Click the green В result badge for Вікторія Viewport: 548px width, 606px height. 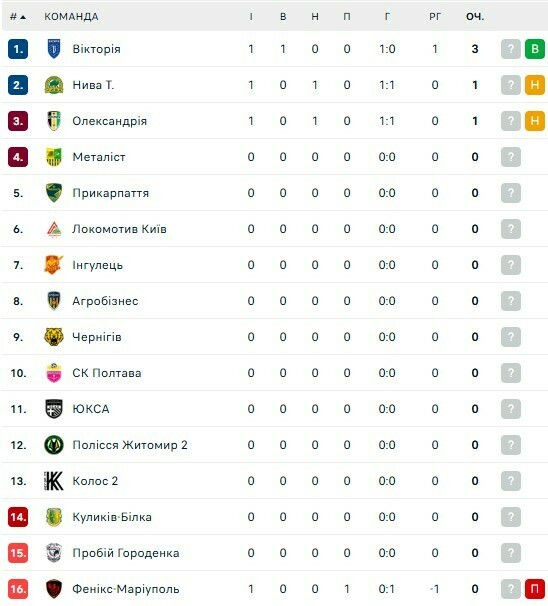535,49
